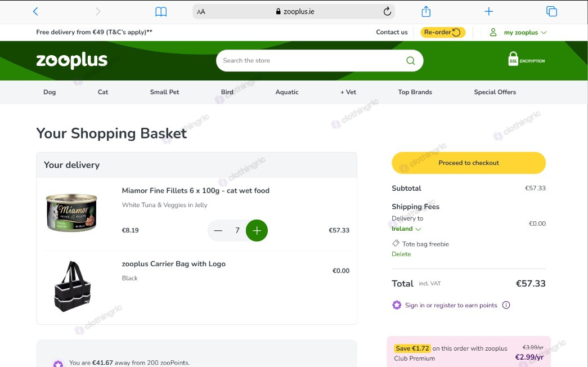
Task: Open info icon for earning points
Action: click(506, 305)
